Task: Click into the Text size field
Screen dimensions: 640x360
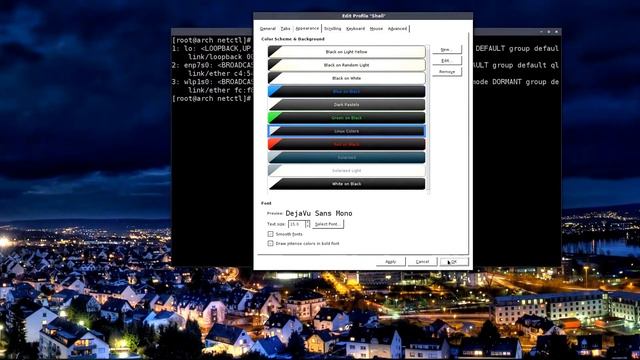Action: coord(297,224)
